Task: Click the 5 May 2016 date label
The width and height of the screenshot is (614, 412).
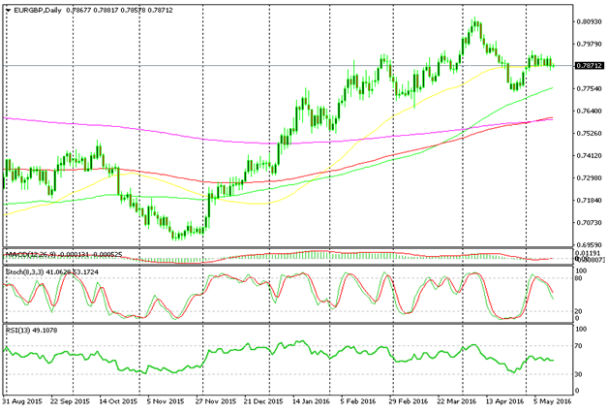Action: (552, 402)
